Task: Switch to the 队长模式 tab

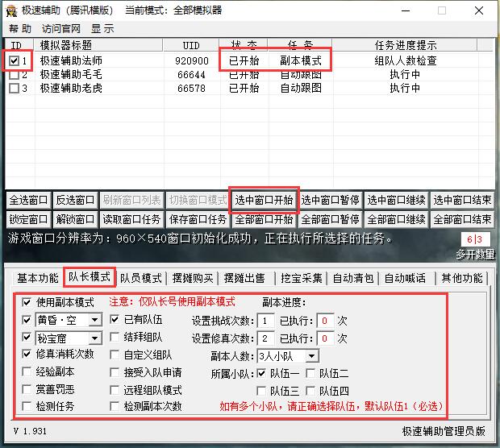Action: coord(90,277)
